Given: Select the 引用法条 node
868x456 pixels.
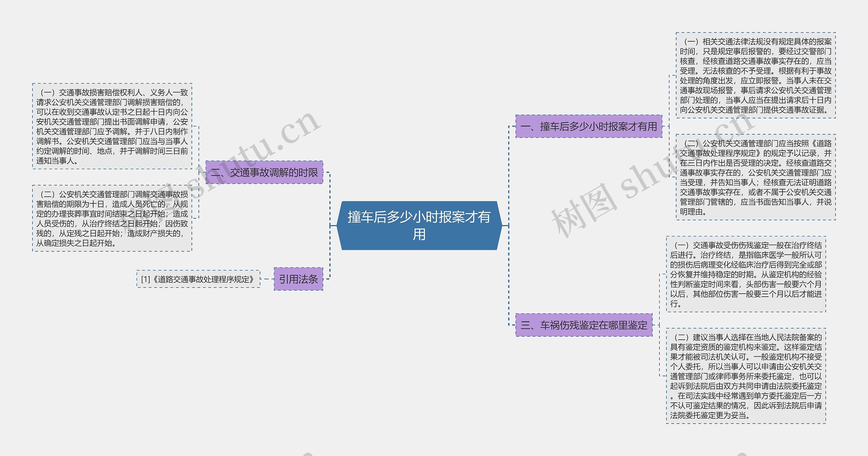Looking at the screenshot, I should (x=298, y=279).
